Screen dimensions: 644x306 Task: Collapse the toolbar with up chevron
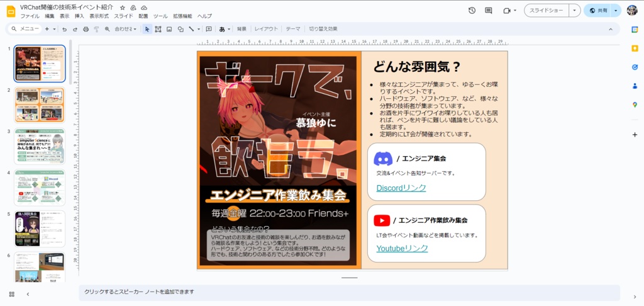610,29
